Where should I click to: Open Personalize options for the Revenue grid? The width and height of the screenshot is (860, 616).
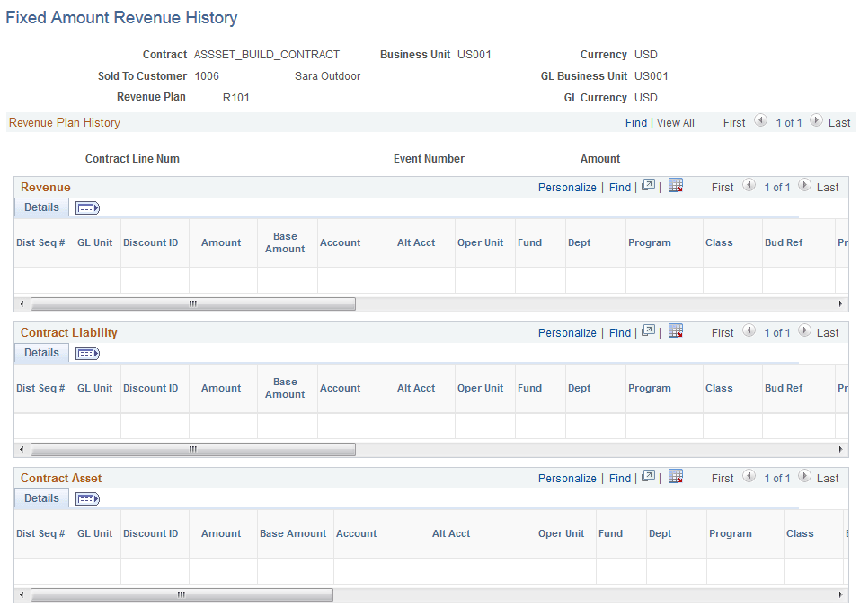(567, 187)
